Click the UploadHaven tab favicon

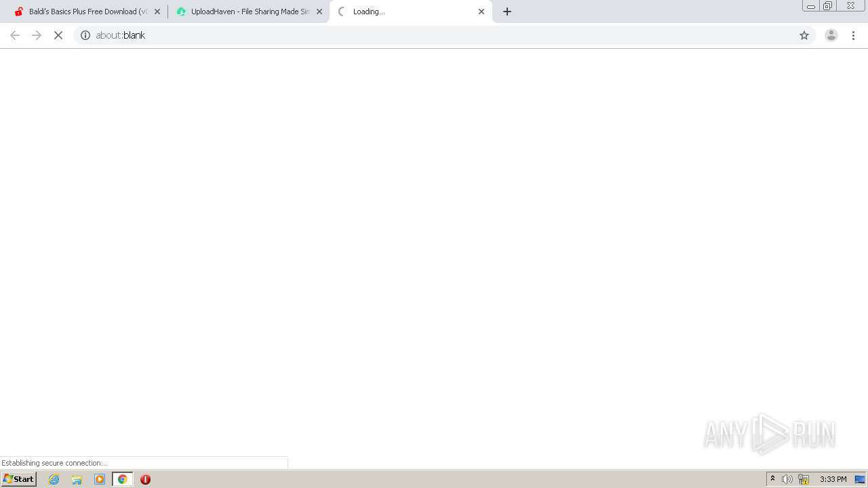[x=181, y=12]
